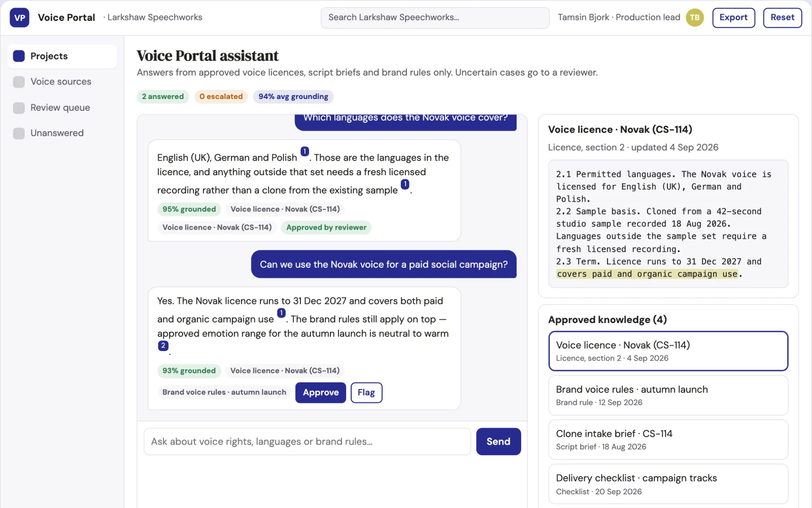
Task: Click the 'Approved by reviewer' badge
Action: coord(326,228)
